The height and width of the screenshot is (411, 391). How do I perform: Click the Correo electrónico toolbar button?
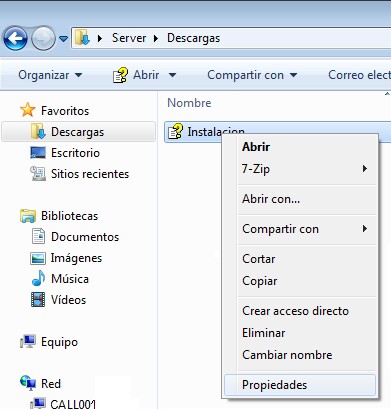[x=359, y=75]
